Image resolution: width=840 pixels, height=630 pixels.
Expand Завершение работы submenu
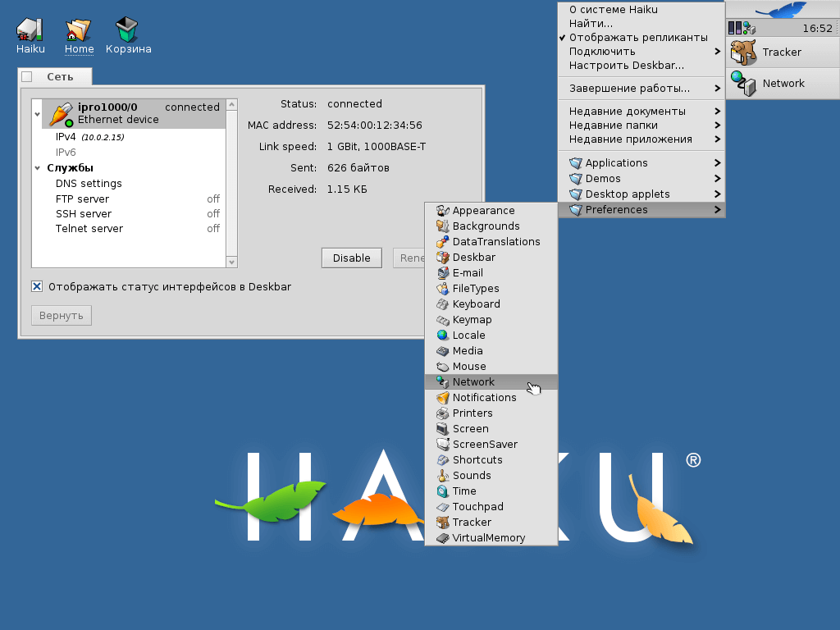pos(641,89)
